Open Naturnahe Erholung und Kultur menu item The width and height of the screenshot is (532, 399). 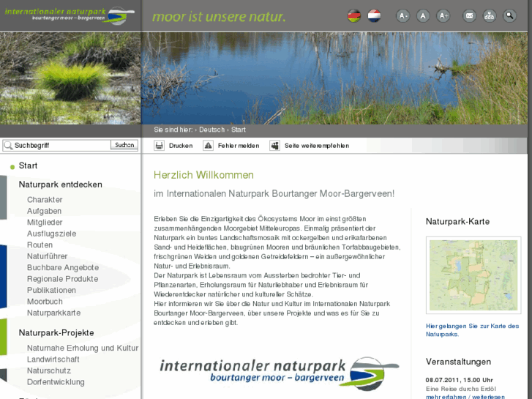[x=83, y=348]
